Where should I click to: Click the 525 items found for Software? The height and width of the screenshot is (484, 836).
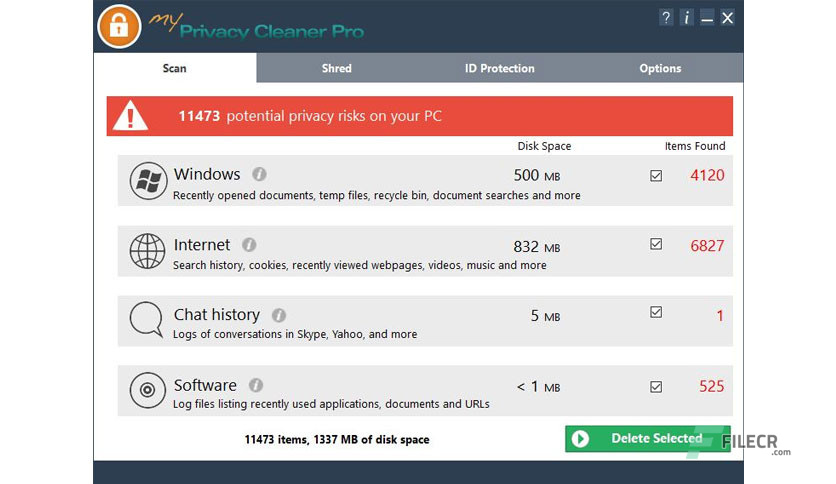(711, 386)
